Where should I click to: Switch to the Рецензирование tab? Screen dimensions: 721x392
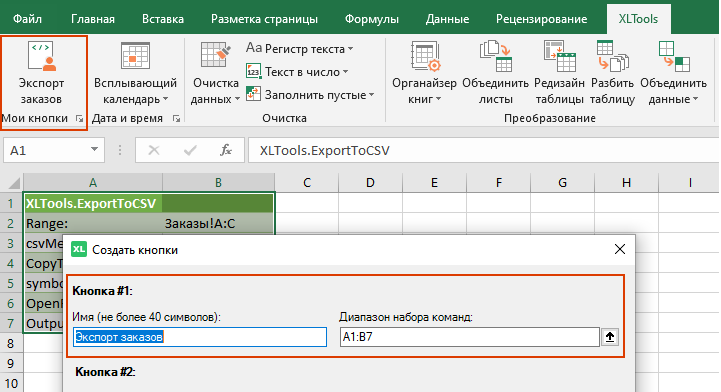[x=541, y=19]
